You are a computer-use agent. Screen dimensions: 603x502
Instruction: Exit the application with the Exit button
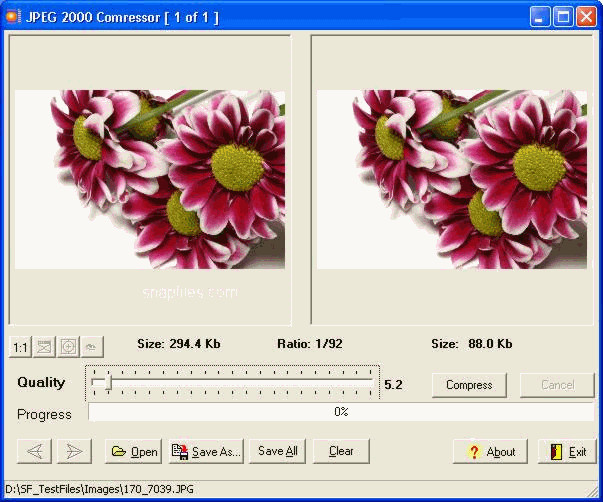pyautogui.click(x=567, y=451)
